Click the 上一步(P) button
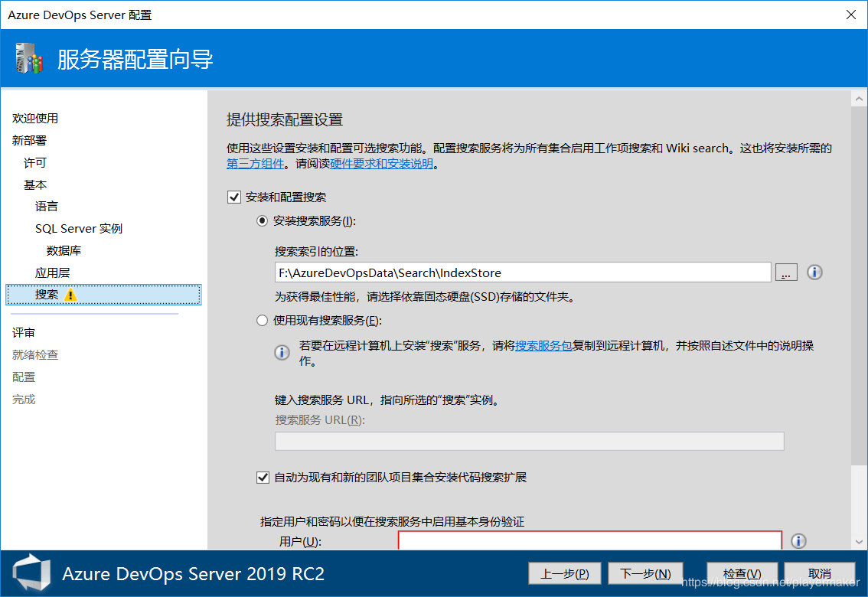 point(564,573)
